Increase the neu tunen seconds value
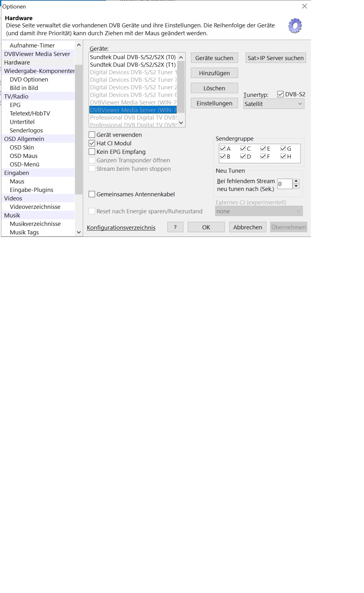 296,181
